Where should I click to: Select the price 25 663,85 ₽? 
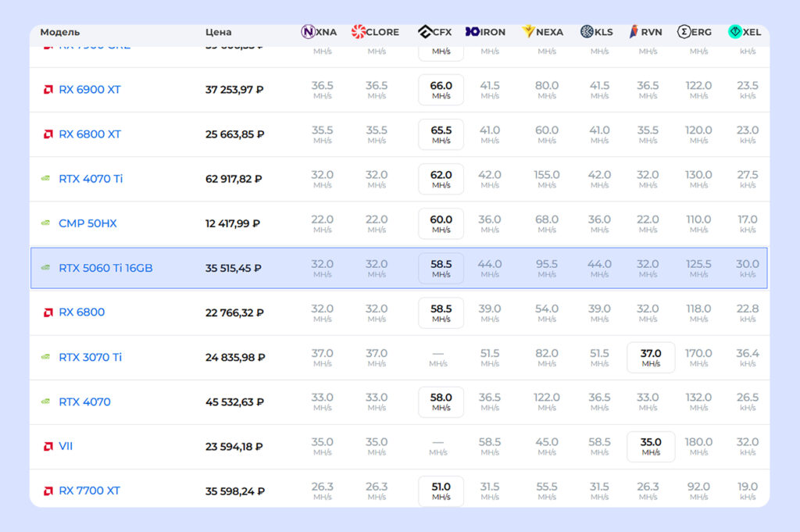click(x=234, y=134)
